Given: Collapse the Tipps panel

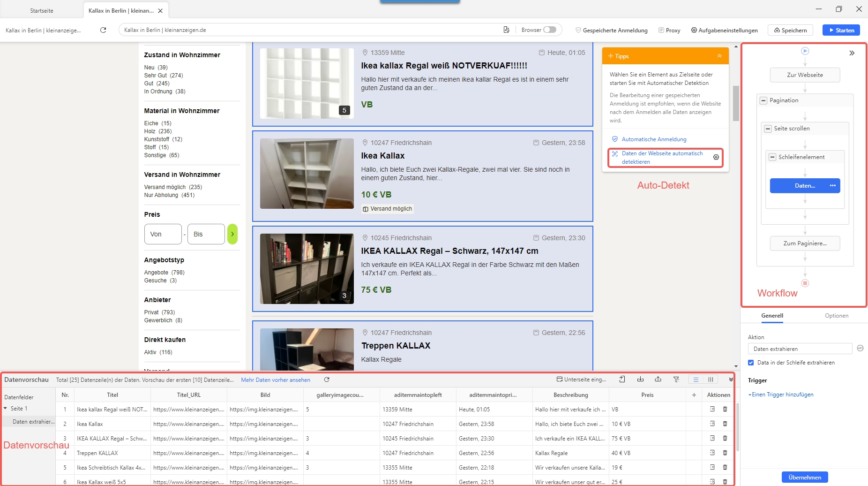Looking at the screenshot, I should coord(719,56).
